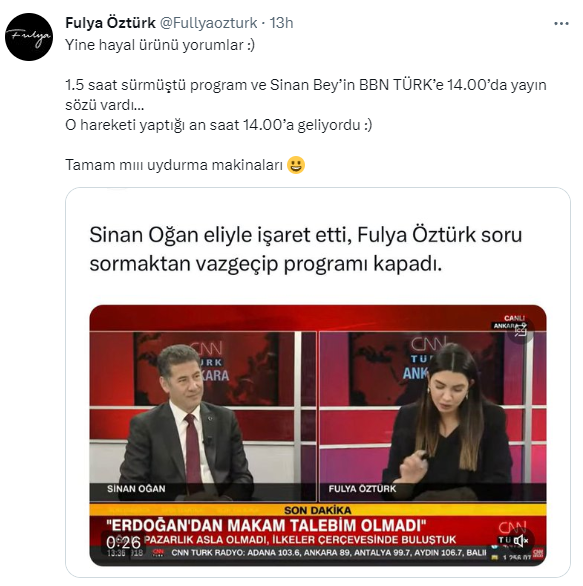Open the quoted tweet about Sinan Oğan
583x586 pixels.
(x=318, y=382)
